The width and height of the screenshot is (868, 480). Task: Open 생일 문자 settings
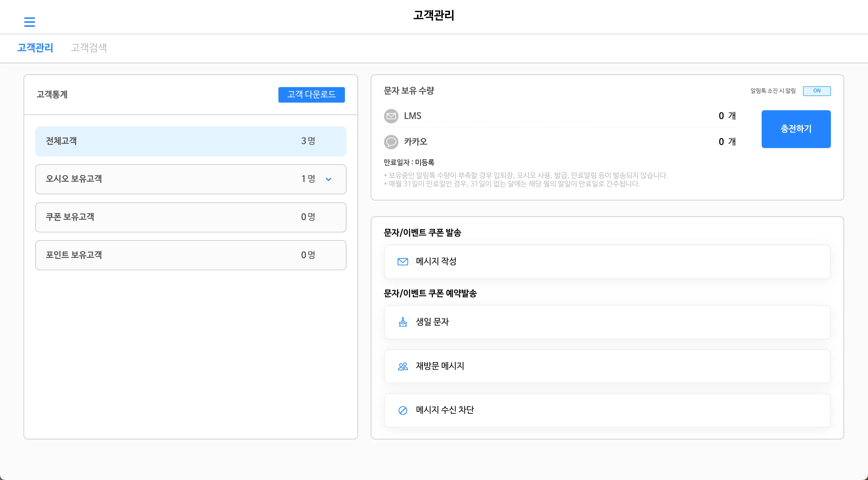coord(607,322)
